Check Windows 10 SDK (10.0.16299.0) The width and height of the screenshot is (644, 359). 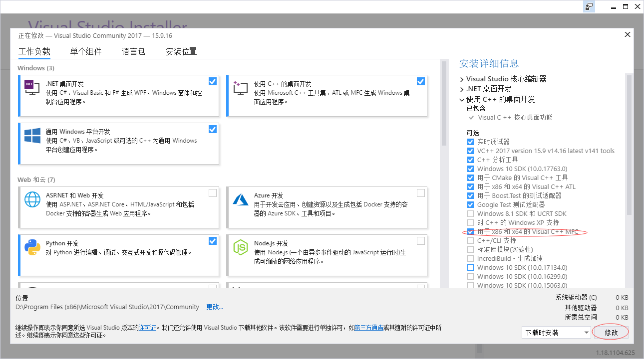coord(470,277)
